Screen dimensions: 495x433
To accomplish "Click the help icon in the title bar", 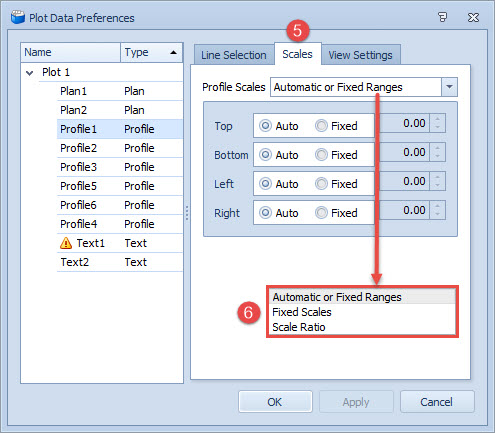I will (442, 17).
